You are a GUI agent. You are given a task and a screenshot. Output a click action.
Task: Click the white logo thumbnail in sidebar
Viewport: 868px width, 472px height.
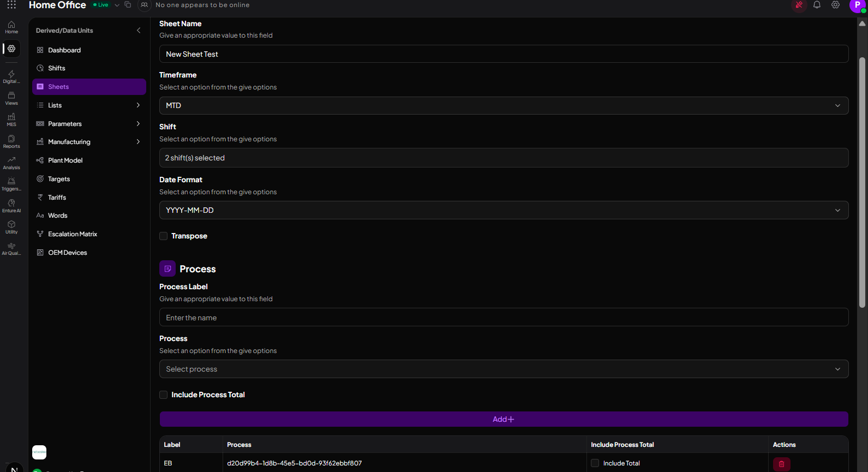pos(39,452)
